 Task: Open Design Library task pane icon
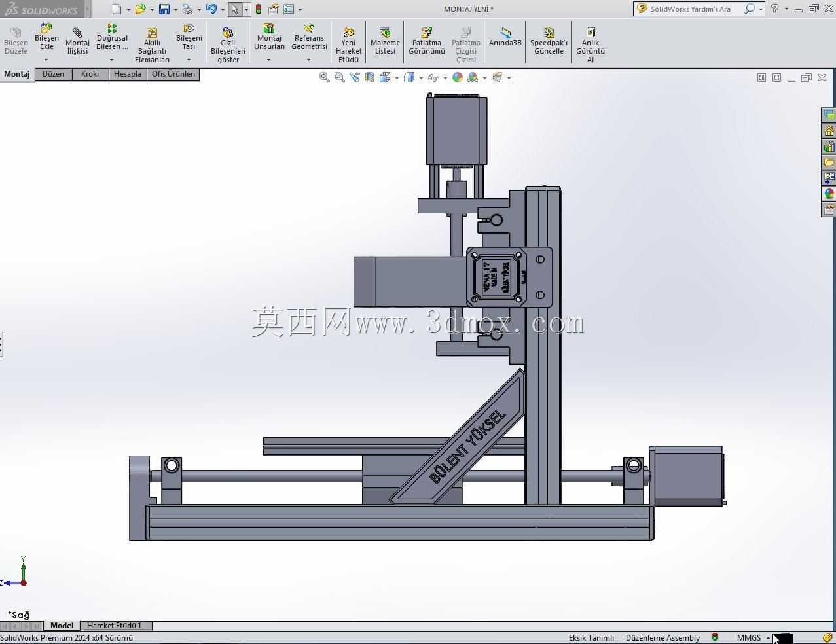(829, 147)
